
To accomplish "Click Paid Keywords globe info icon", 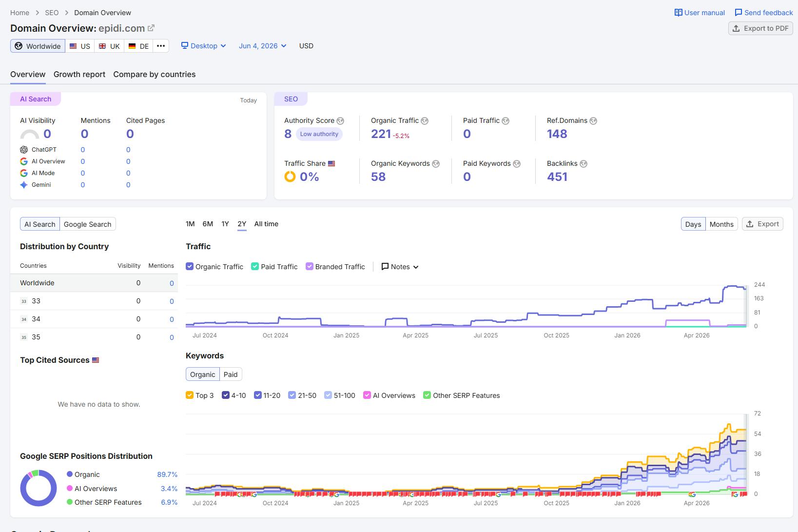I will 517,164.
